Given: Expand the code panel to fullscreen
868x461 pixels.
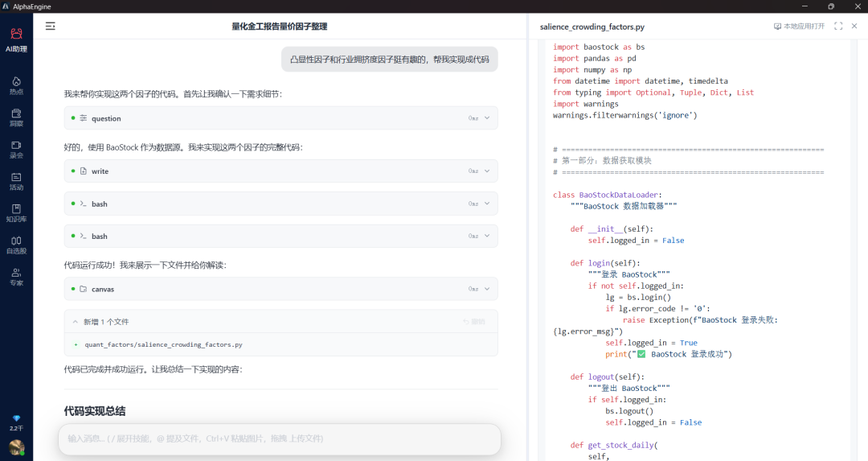Looking at the screenshot, I should tap(838, 26).
